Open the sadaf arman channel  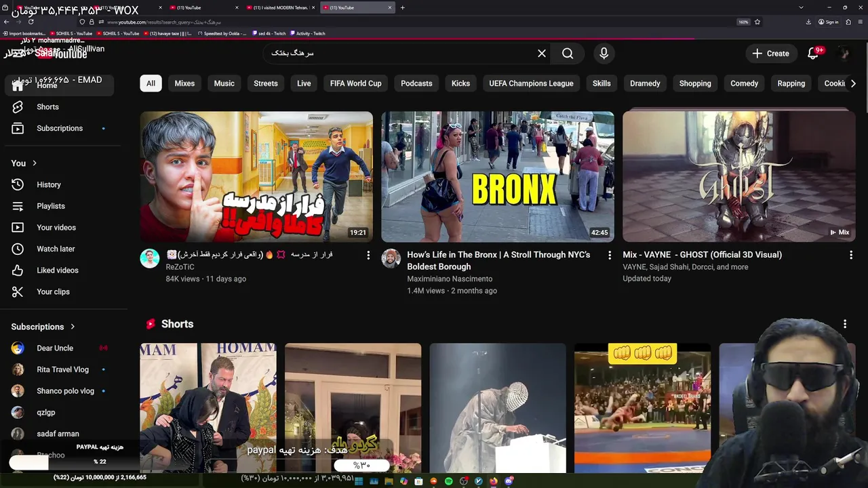tap(57, 434)
